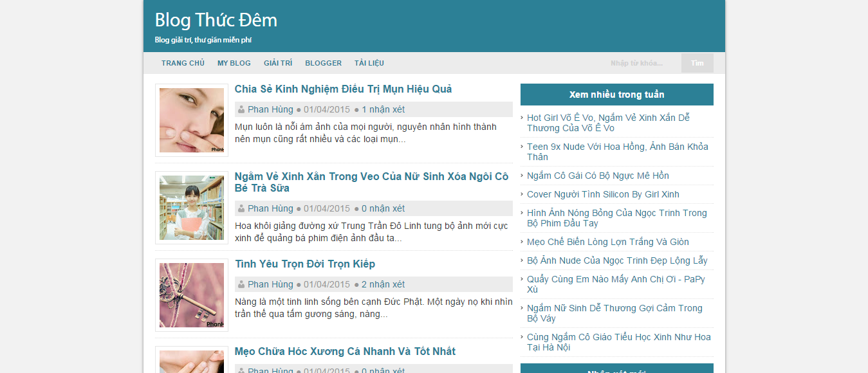The width and height of the screenshot is (868, 373).
Task: Click author Phan Hùng on Tình Yêu post
Action: click(x=270, y=284)
